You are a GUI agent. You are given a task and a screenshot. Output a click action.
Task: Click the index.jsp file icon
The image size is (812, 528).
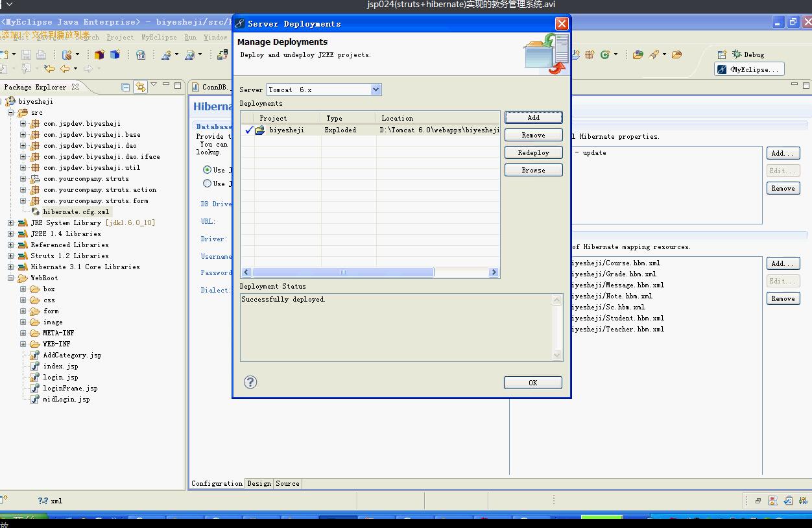tap(35, 366)
